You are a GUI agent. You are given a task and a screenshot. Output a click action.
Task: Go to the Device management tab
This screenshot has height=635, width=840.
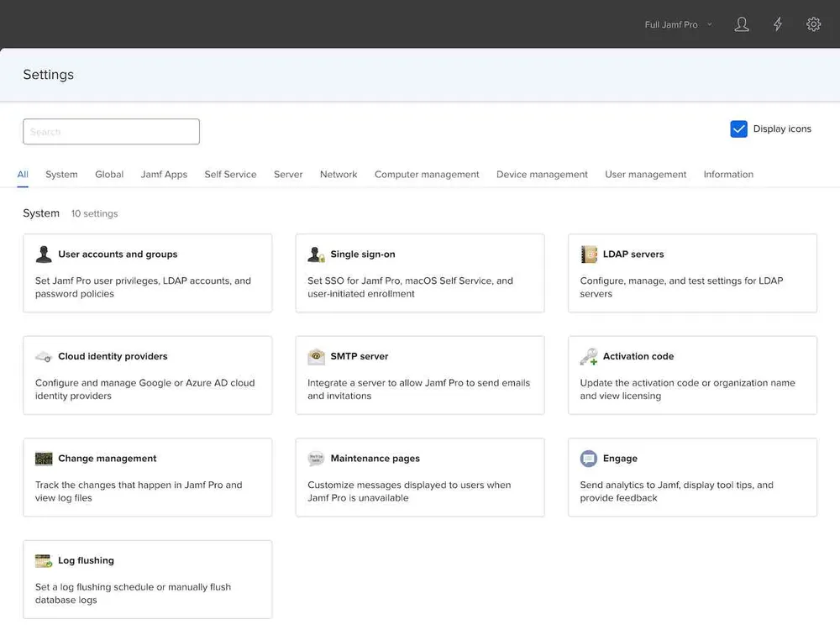tap(542, 175)
